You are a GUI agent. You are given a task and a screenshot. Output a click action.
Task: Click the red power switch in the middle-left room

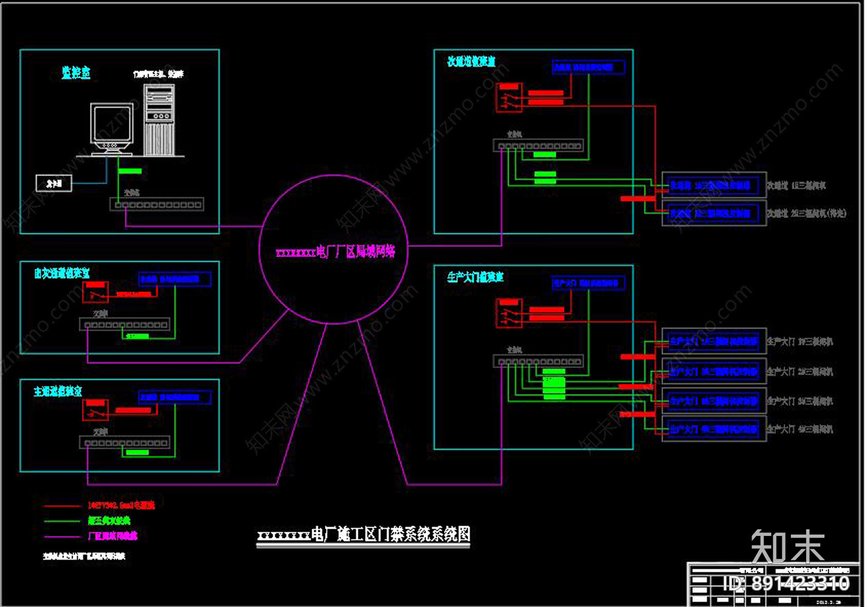coord(95,292)
